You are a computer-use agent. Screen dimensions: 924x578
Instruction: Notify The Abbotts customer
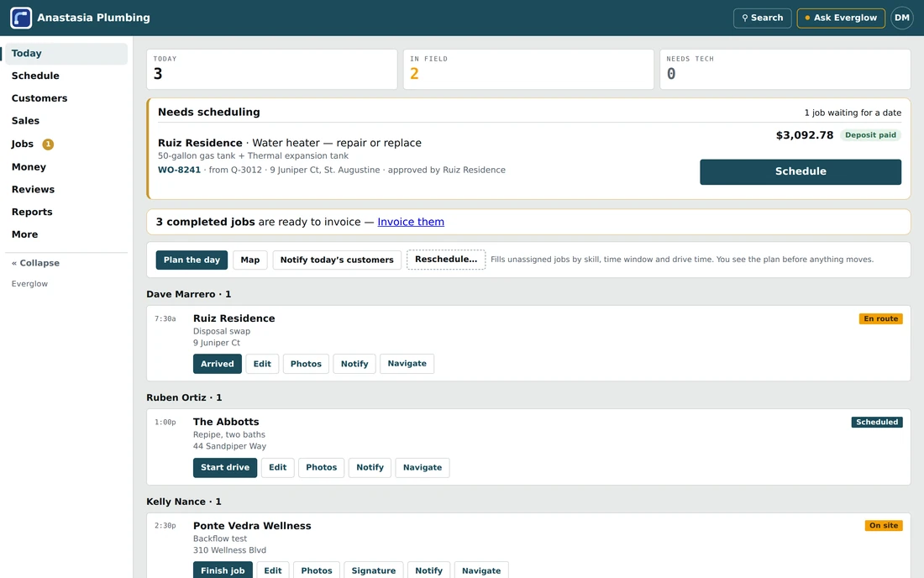[370, 467]
